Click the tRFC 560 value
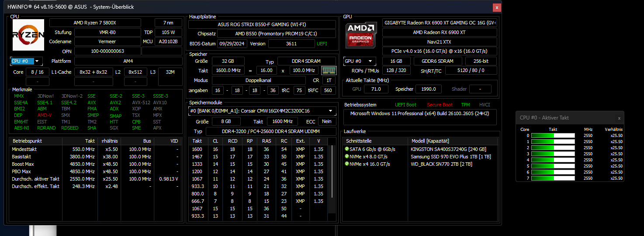The image size is (644, 236). (328, 90)
